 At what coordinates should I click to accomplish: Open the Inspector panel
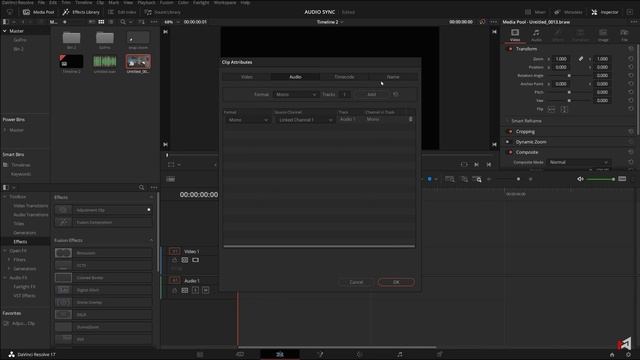point(605,12)
